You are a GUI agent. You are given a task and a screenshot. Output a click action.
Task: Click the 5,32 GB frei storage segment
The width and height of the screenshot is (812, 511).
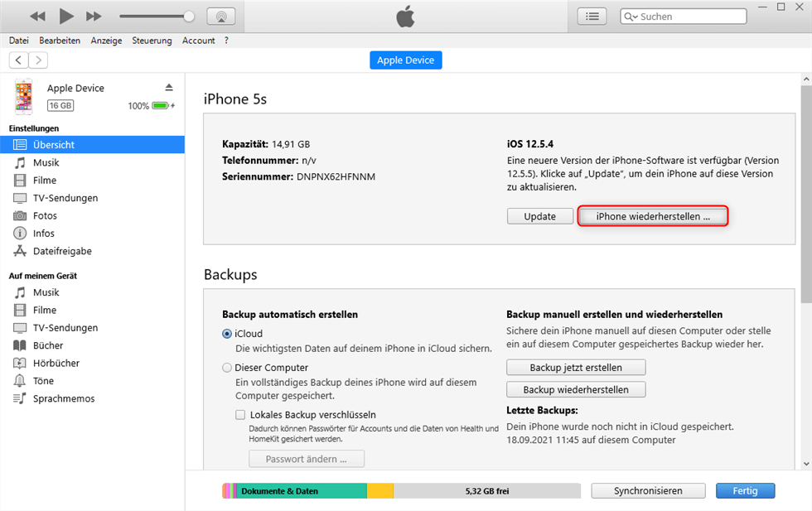pos(487,491)
